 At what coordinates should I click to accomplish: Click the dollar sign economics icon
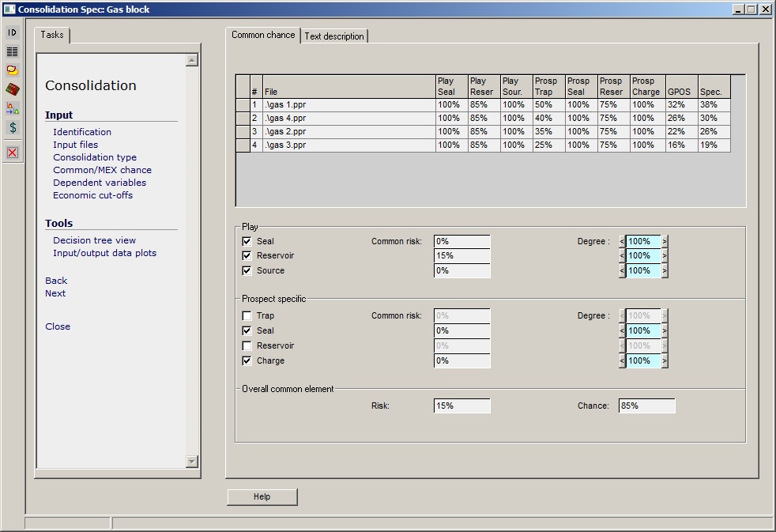pyautogui.click(x=13, y=127)
